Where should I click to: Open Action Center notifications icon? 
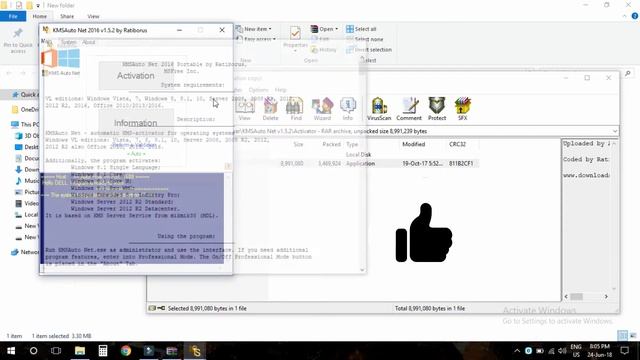624,351
